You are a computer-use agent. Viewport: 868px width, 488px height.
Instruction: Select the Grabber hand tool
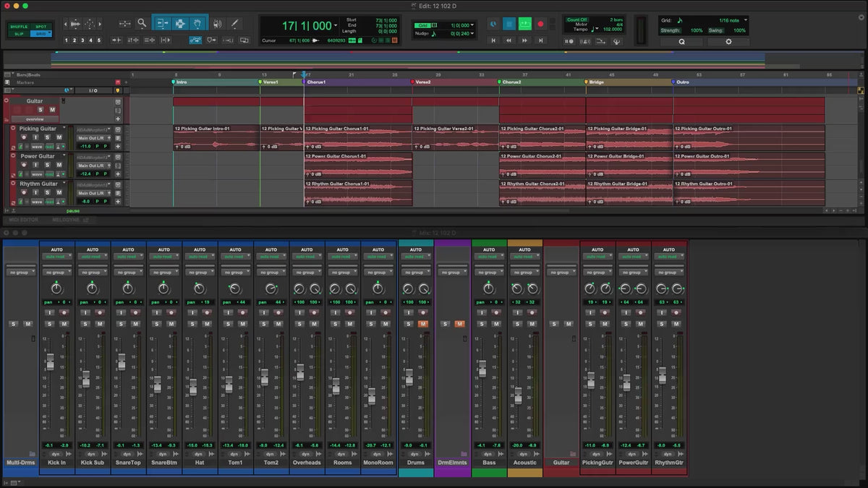[x=198, y=23]
